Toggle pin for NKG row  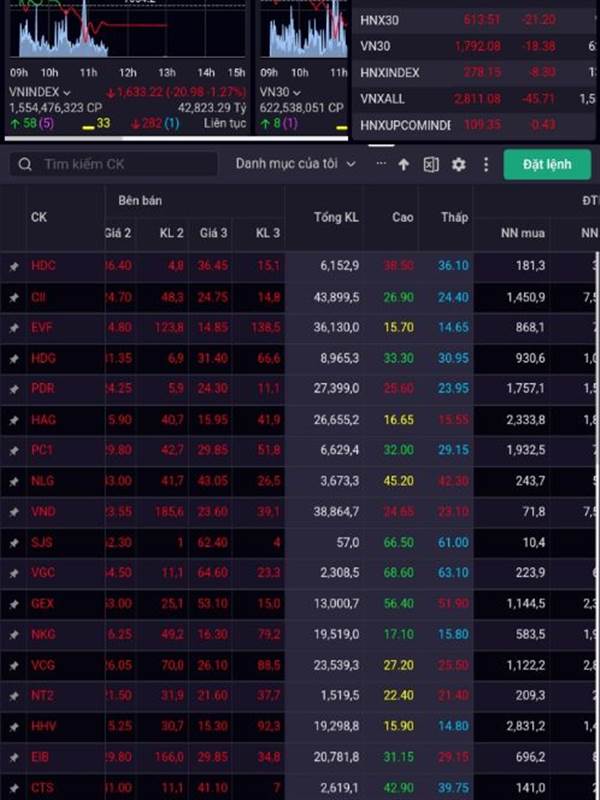click(14, 634)
